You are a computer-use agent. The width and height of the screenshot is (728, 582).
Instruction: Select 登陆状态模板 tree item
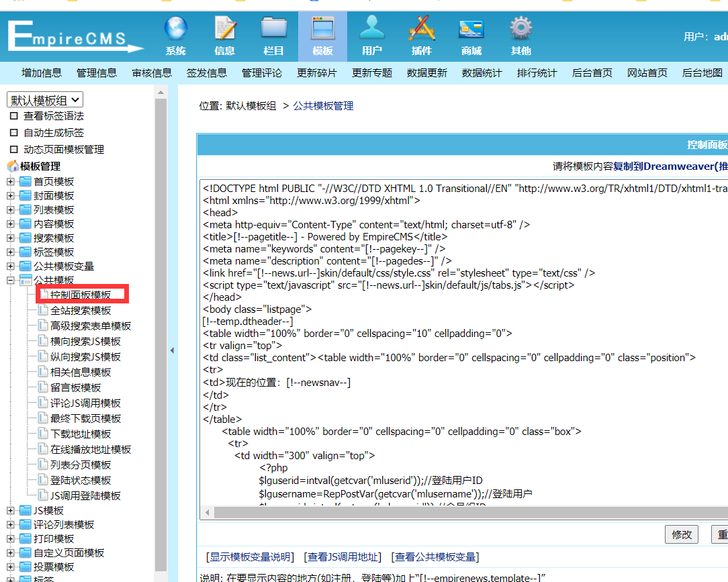(x=81, y=480)
